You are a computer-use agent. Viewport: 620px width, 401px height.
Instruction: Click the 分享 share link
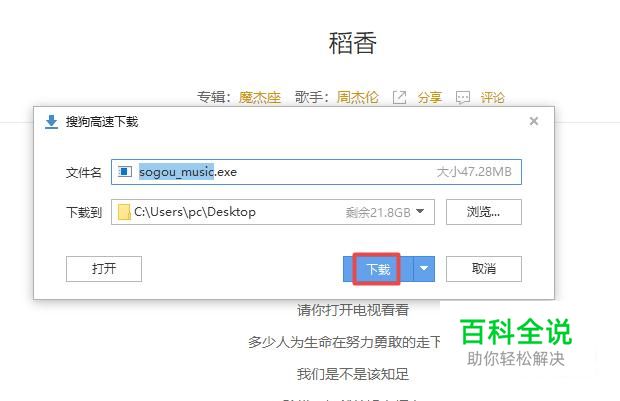pyautogui.click(x=429, y=97)
